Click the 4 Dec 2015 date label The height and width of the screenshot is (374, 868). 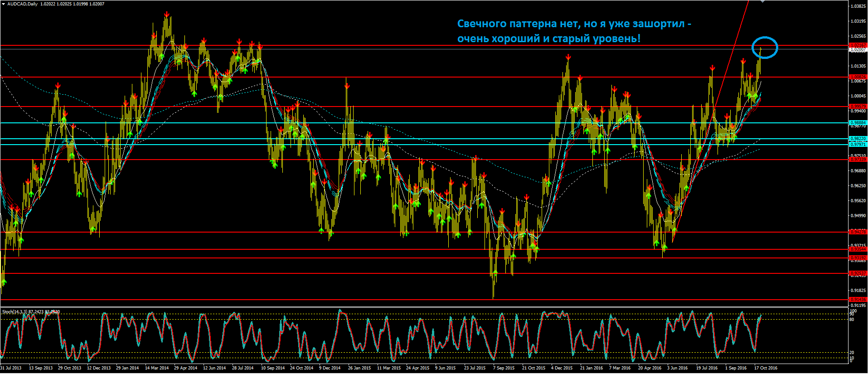click(562, 368)
